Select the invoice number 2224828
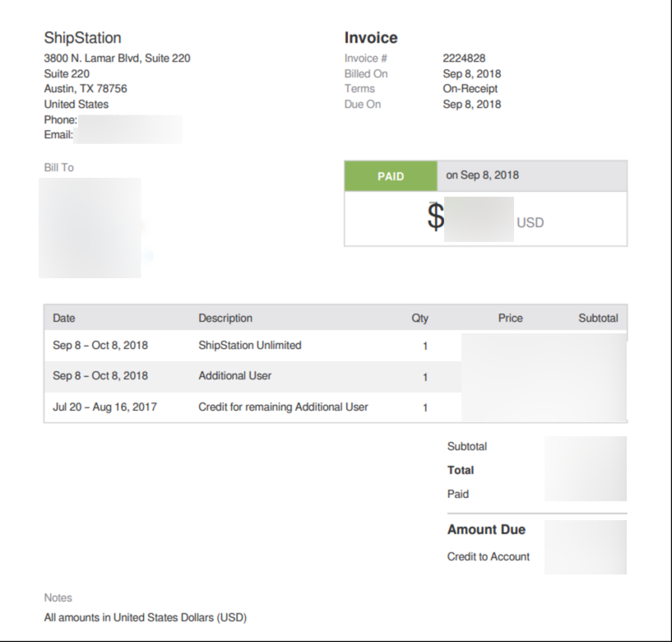Viewport: 672px width, 642px height. [464, 58]
